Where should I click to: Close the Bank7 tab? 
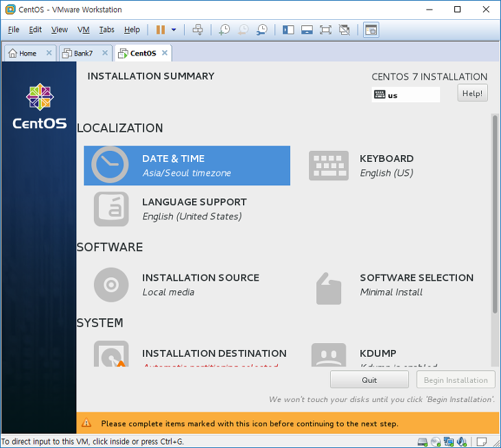105,53
